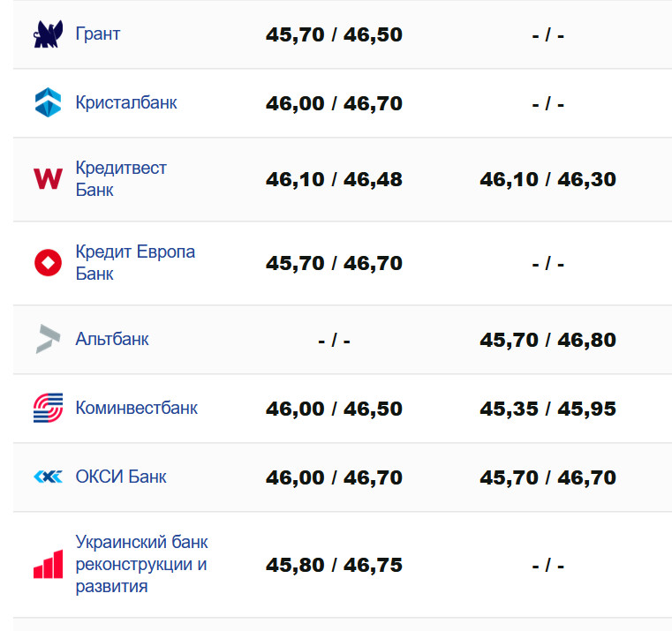The image size is (672, 631).
Task: Click the Кристалбанк blue logo icon
Action: pyautogui.click(x=48, y=102)
